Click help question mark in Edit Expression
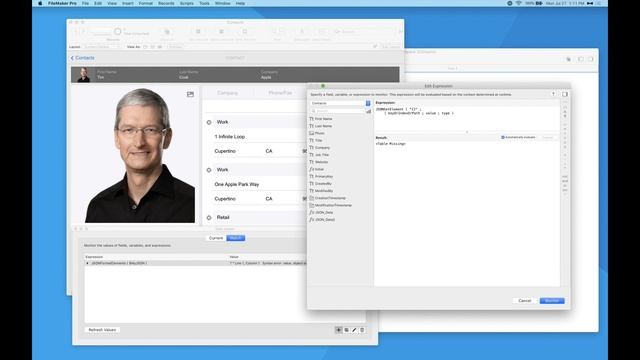This screenshot has width=640, height=360. pos(553,94)
